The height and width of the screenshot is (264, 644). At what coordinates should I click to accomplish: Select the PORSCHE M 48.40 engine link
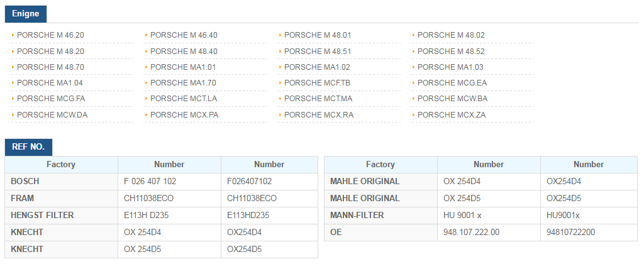click(x=184, y=52)
